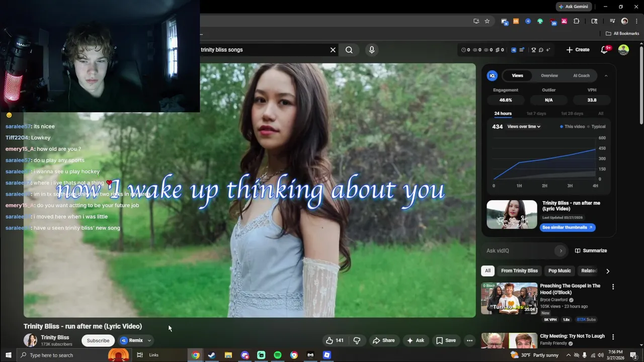Click the vidIQ toolbar trophy icon
644x362 pixels.
534,50
